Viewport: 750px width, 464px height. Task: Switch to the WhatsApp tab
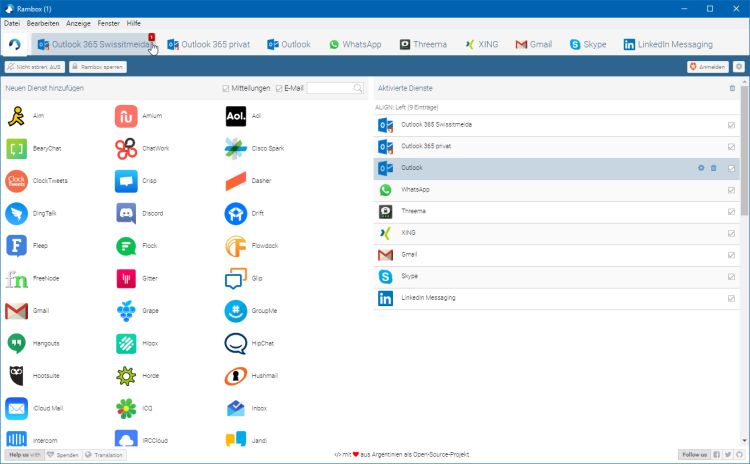[355, 44]
